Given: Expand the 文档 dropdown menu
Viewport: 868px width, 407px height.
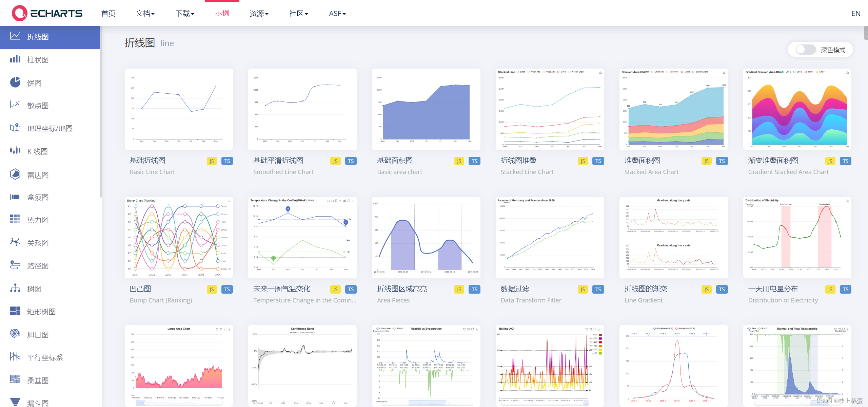Looking at the screenshot, I should [x=145, y=14].
